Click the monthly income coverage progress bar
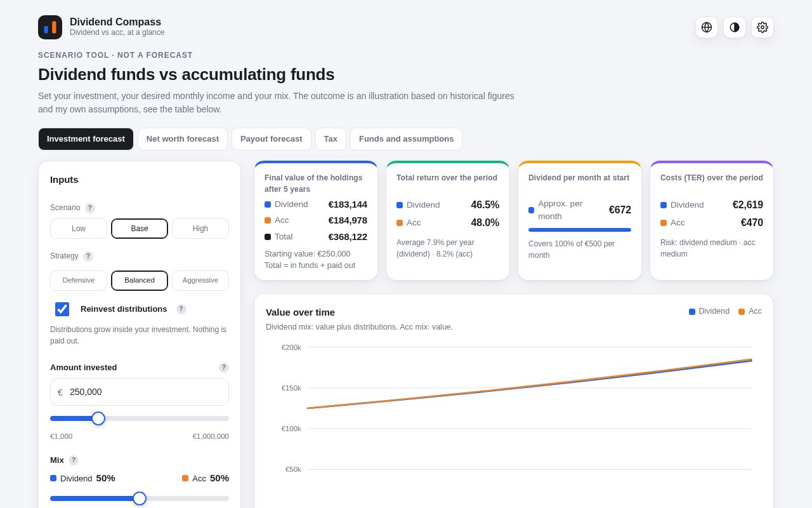 (x=580, y=230)
